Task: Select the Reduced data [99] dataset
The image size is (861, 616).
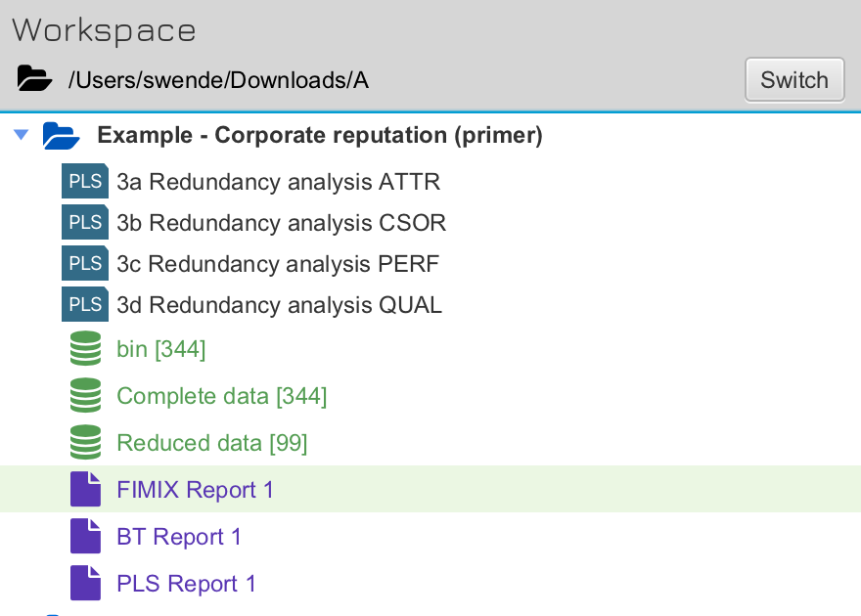Action: tap(211, 443)
